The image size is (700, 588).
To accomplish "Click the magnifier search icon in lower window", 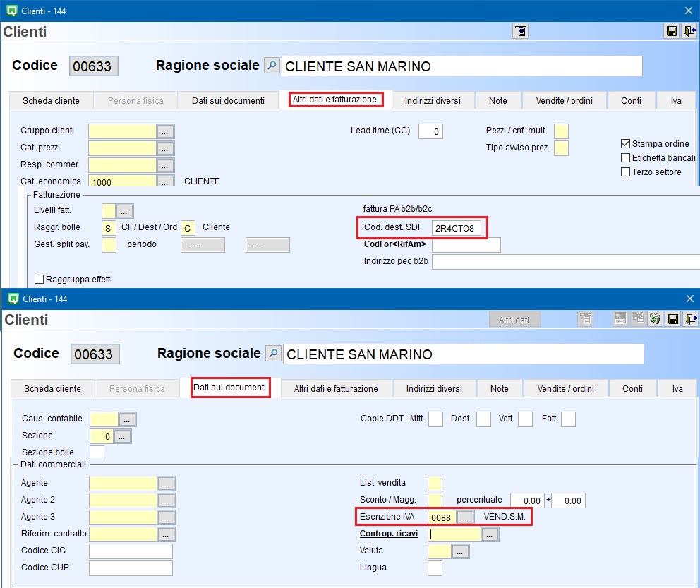I will [273, 354].
